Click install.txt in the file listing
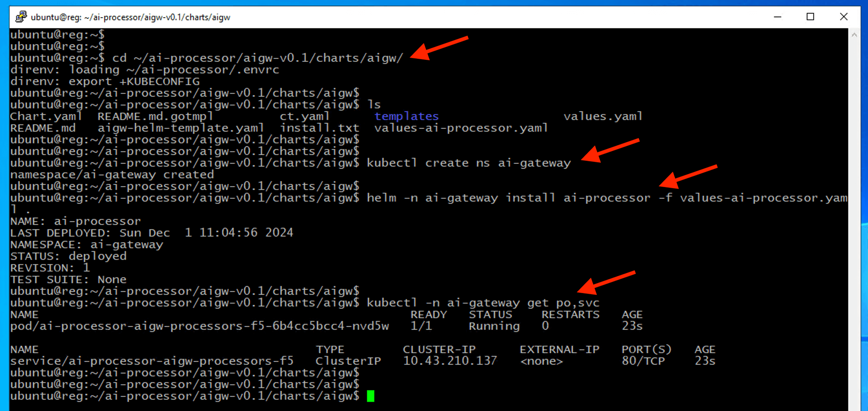This screenshot has width=868, height=411. point(319,128)
